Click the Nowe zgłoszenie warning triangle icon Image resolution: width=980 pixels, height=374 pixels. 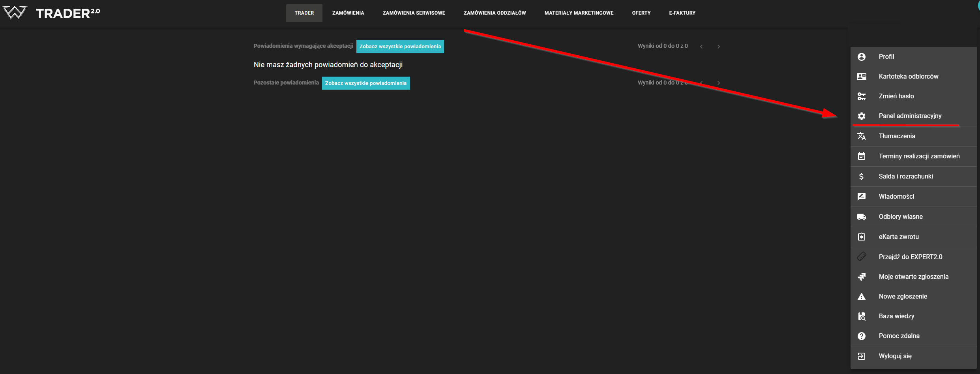point(862,297)
